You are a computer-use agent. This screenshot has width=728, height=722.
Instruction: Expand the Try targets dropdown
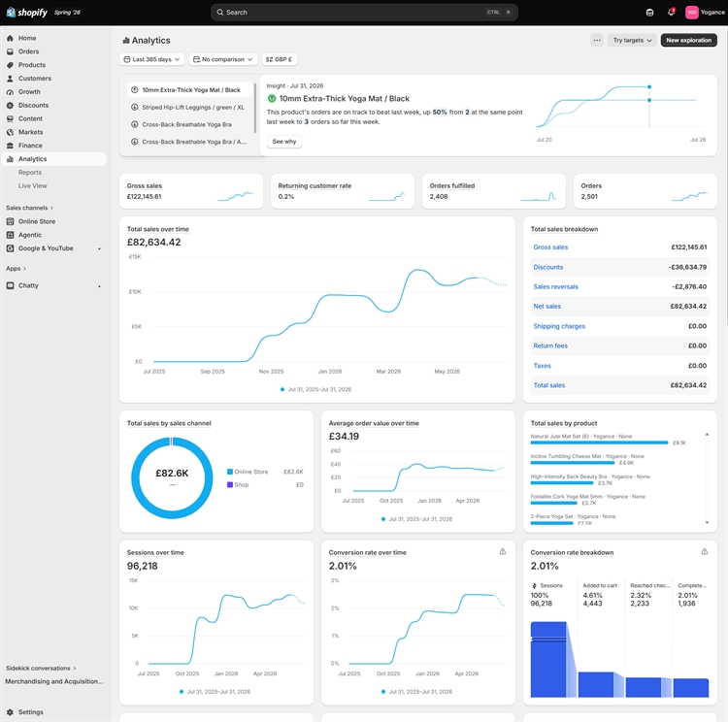click(x=632, y=41)
